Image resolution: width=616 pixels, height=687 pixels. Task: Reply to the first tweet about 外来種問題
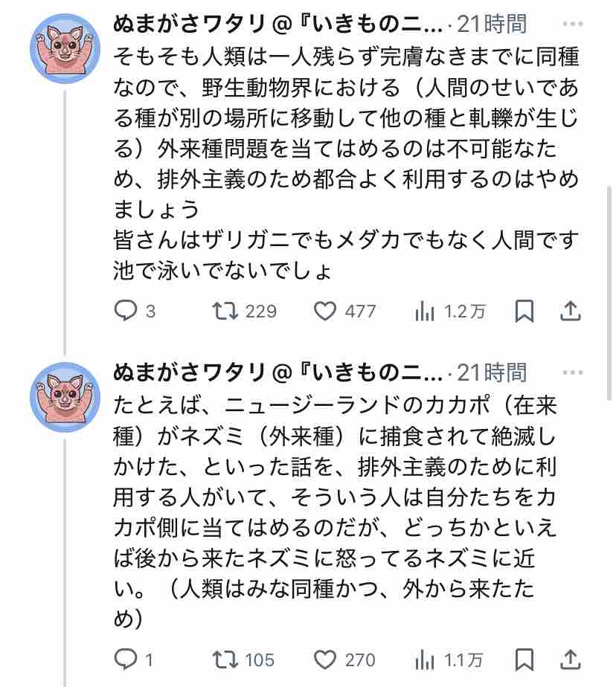(x=125, y=312)
